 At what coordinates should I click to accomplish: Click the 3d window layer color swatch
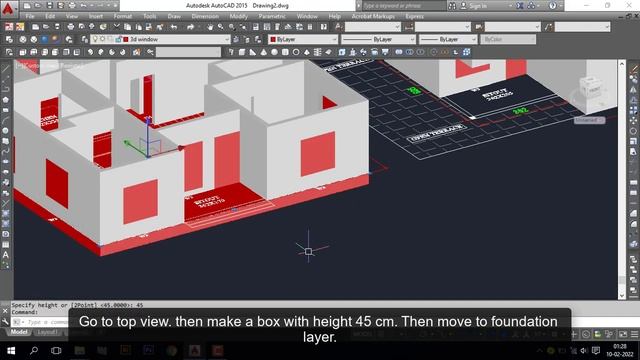126,39
